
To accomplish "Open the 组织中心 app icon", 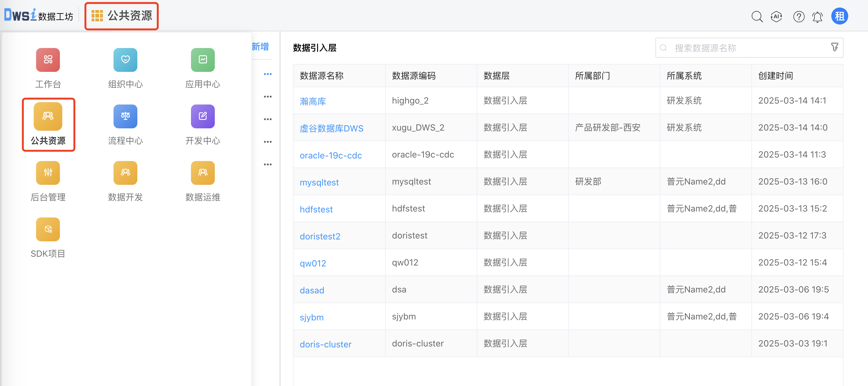I will pos(125,60).
